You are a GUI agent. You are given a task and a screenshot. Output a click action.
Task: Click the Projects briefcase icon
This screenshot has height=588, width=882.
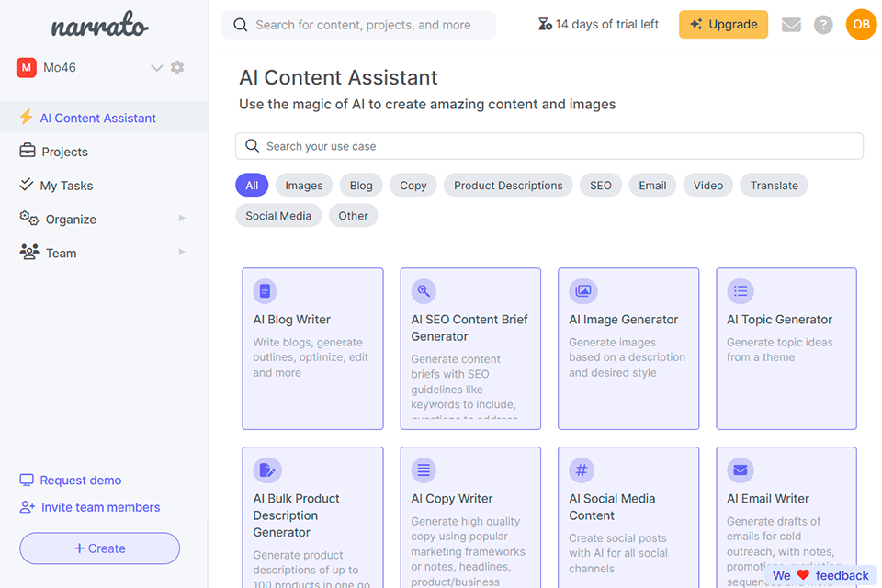tap(27, 151)
